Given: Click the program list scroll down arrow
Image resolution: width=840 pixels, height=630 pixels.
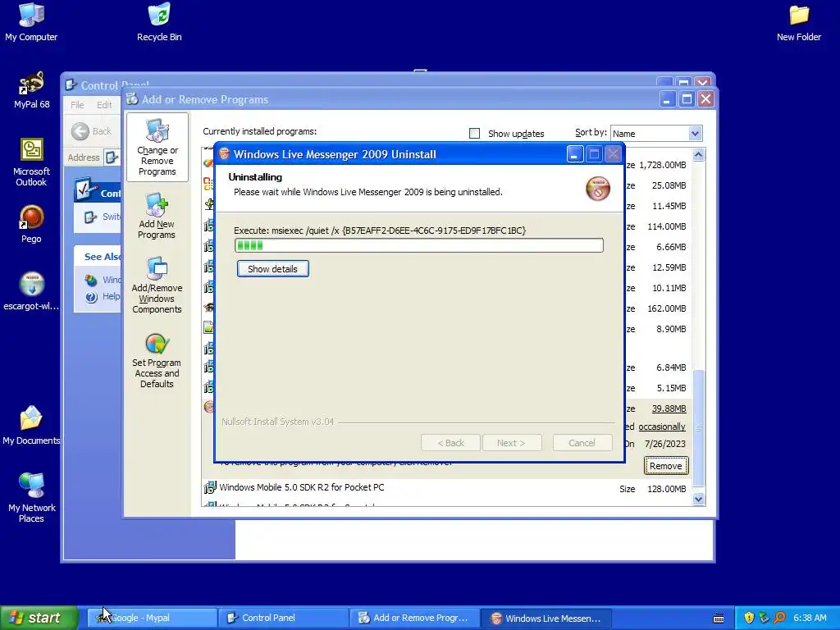Looking at the screenshot, I should 698,499.
